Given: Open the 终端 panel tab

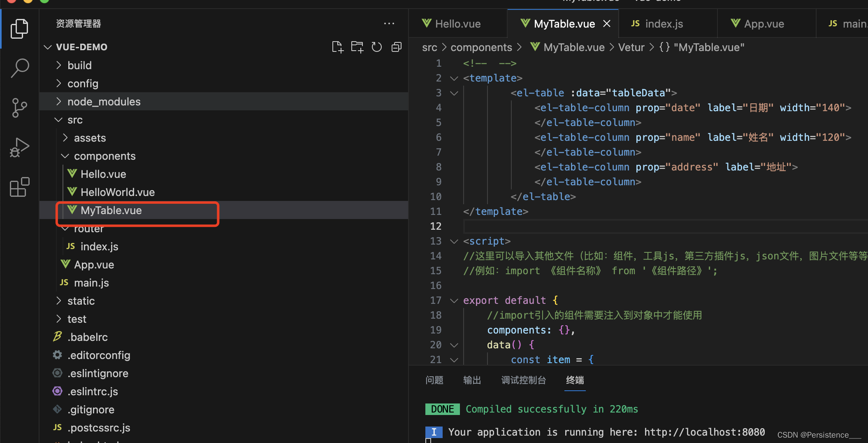Looking at the screenshot, I should (x=575, y=380).
